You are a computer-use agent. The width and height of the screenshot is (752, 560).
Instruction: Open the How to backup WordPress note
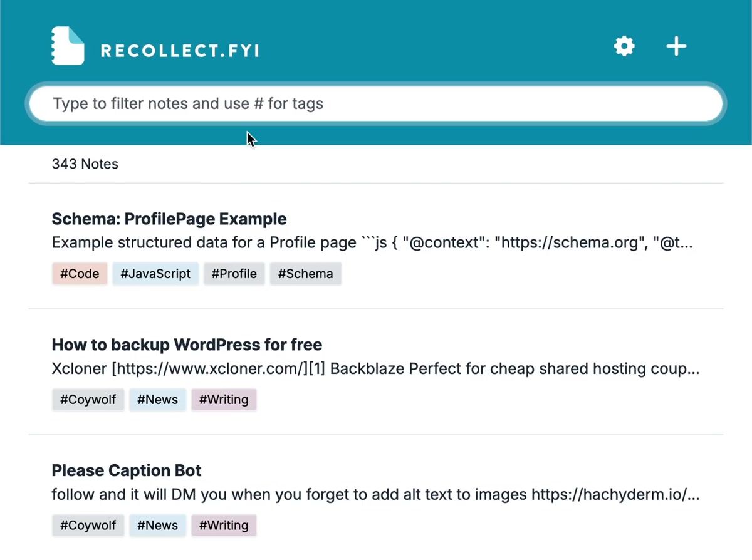187,345
